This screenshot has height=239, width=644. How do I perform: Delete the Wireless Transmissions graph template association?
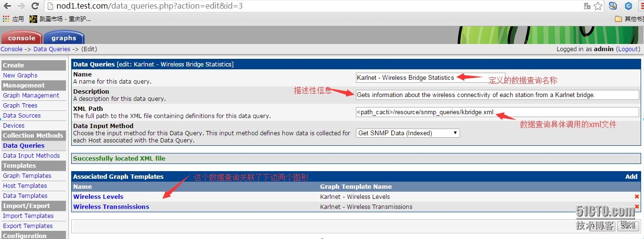click(637, 206)
